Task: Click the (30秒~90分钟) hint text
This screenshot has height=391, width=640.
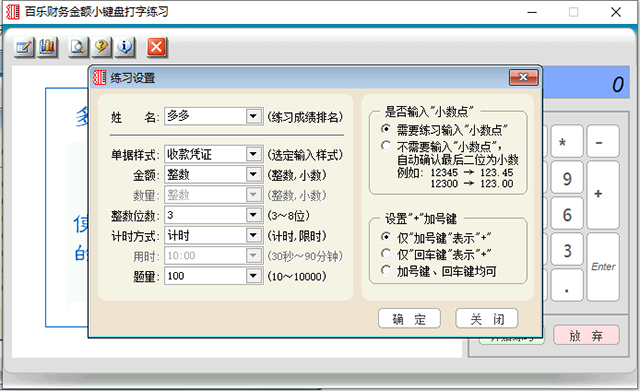Action: coord(305,256)
